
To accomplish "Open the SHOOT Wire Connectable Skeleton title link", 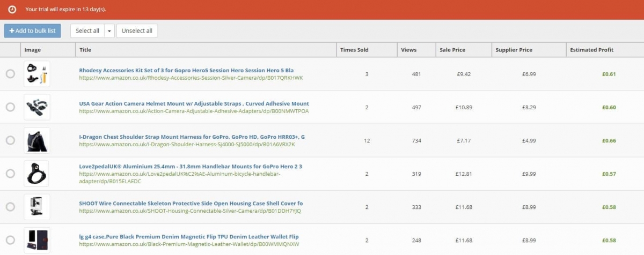I will click(x=191, y=204).
